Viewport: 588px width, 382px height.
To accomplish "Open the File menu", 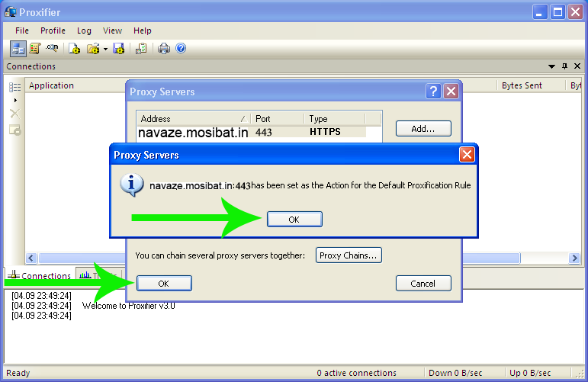I will tap(22, 30).
